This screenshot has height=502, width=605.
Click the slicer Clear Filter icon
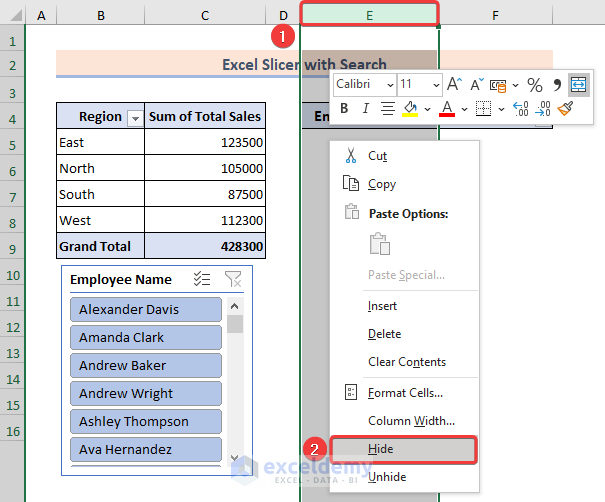click(233, 279)
